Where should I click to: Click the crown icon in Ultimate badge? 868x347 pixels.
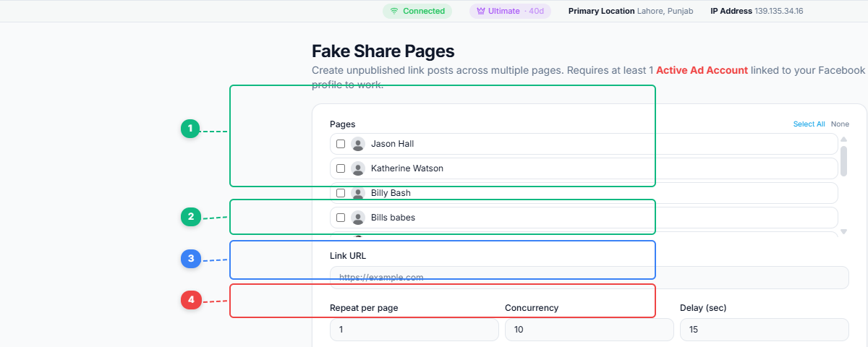pos(481,12)
